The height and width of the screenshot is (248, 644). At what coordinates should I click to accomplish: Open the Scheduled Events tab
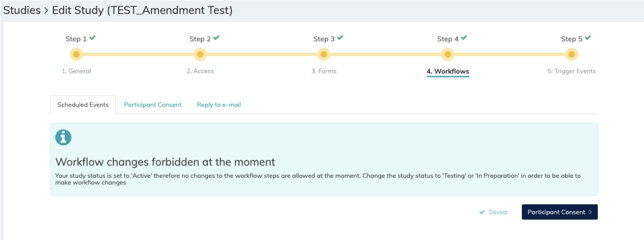[83, 105]
